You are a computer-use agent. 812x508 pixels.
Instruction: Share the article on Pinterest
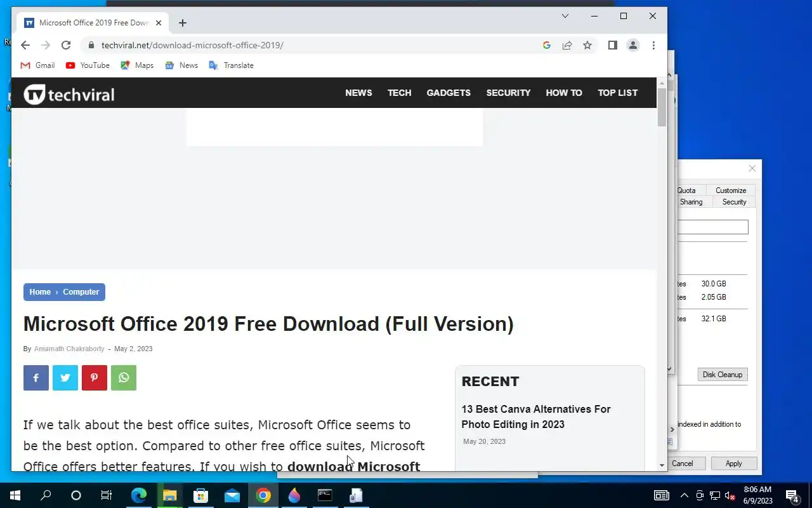tap(95, 378)
